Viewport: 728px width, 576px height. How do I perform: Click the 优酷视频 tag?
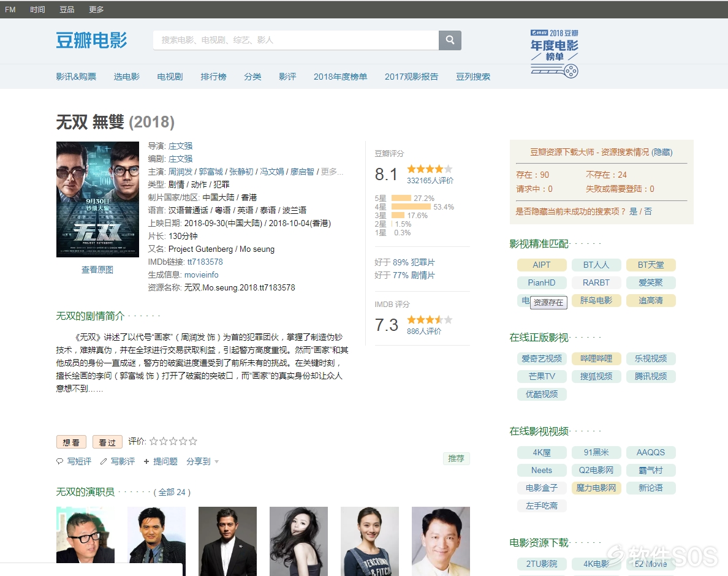pyautogui.click(x=542, y=394)
